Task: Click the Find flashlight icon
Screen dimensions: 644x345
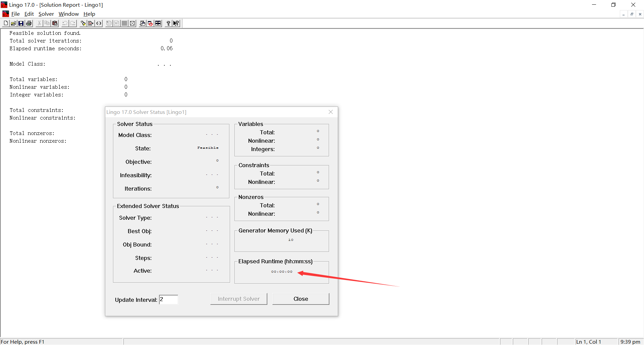Action: tap(83, 23)
